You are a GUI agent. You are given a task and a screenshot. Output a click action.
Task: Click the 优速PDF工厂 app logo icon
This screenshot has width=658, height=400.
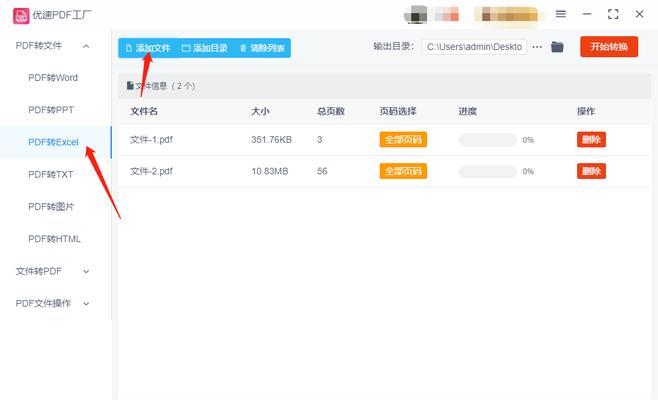coord(21,16)
